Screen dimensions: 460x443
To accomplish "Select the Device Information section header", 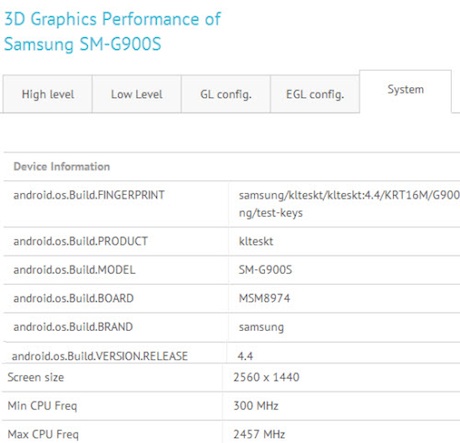I will tap(62, 166).
